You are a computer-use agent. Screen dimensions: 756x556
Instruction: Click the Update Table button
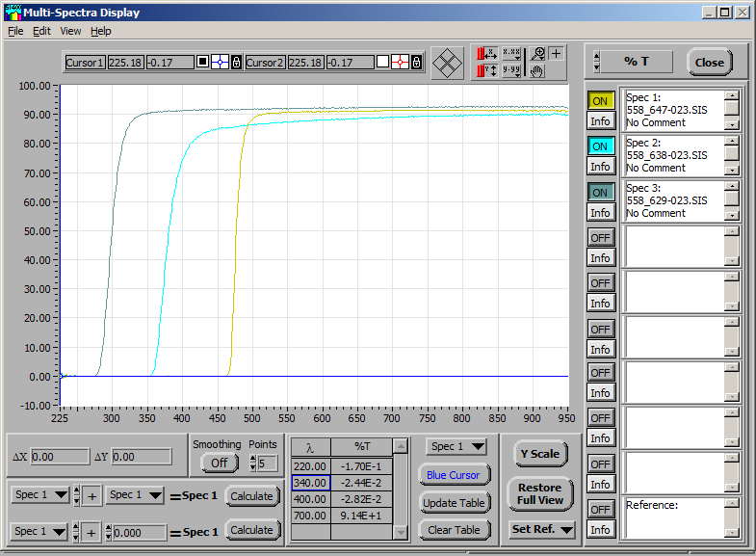[455, 503]
